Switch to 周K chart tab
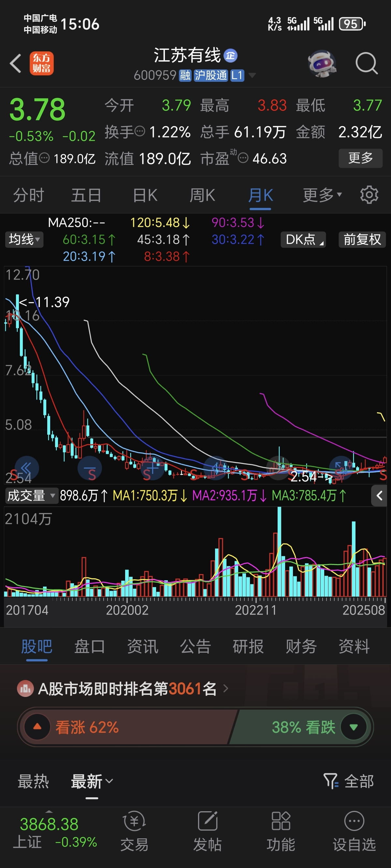Image resolution: width=391 pixels, height=868 pixels. pyautogui.click(x=202, y=195)
